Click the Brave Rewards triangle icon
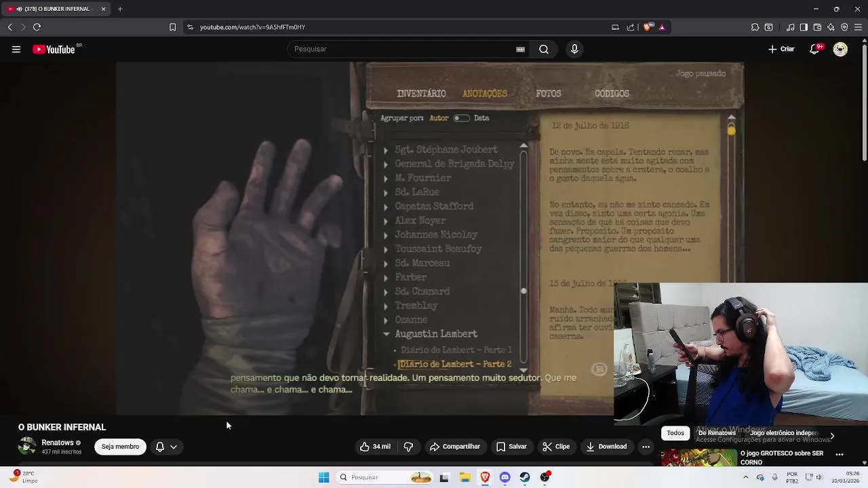This screenshot has height=488, width=868. (x=662, y=27)
